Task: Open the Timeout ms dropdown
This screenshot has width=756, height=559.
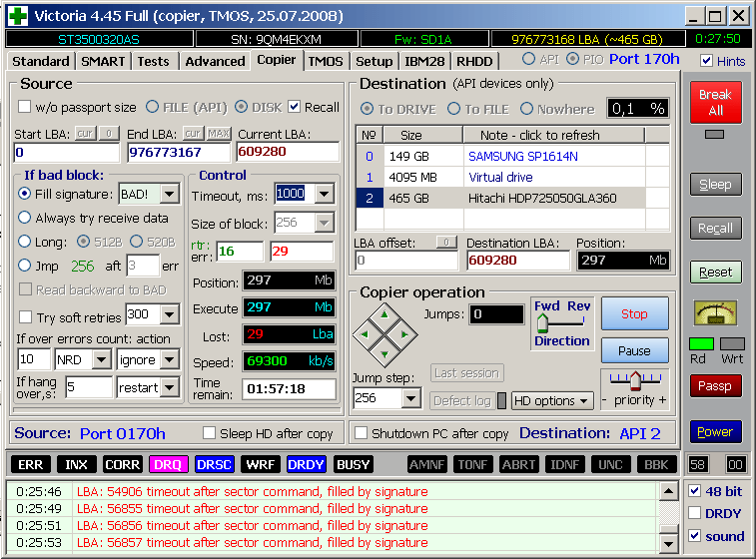Action: 324,194
